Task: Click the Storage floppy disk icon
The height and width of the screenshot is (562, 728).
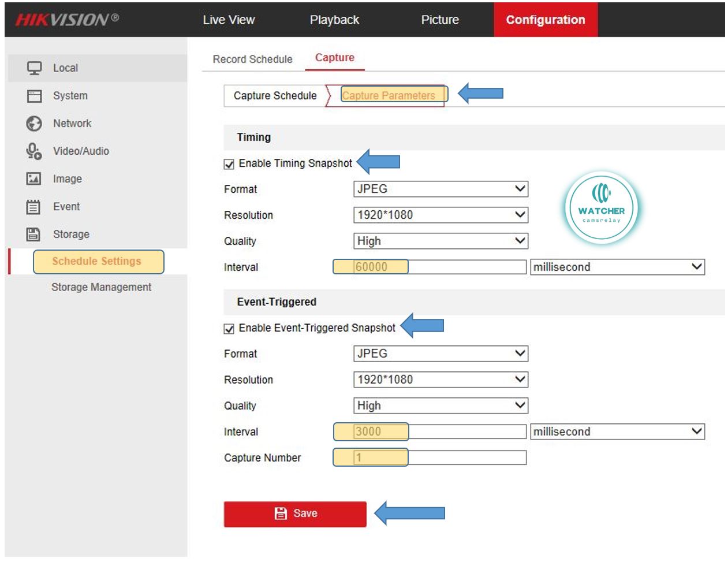Action: click(33, 234)
